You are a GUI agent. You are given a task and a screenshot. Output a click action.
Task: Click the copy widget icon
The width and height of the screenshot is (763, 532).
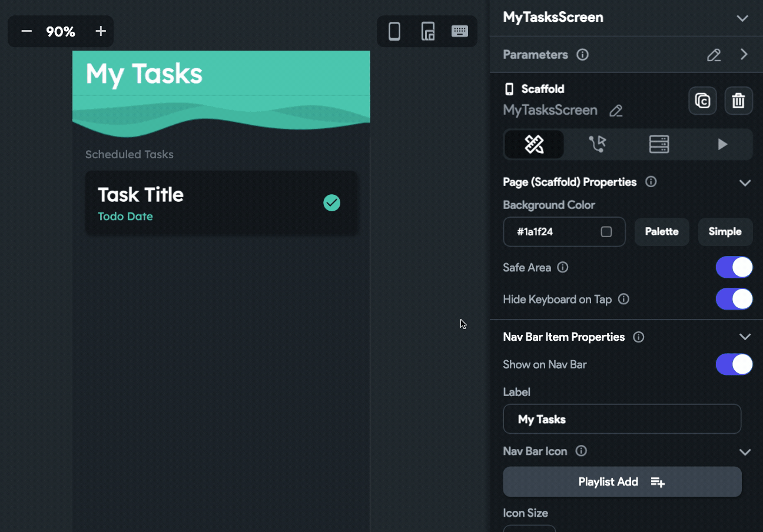coord(702,101)
